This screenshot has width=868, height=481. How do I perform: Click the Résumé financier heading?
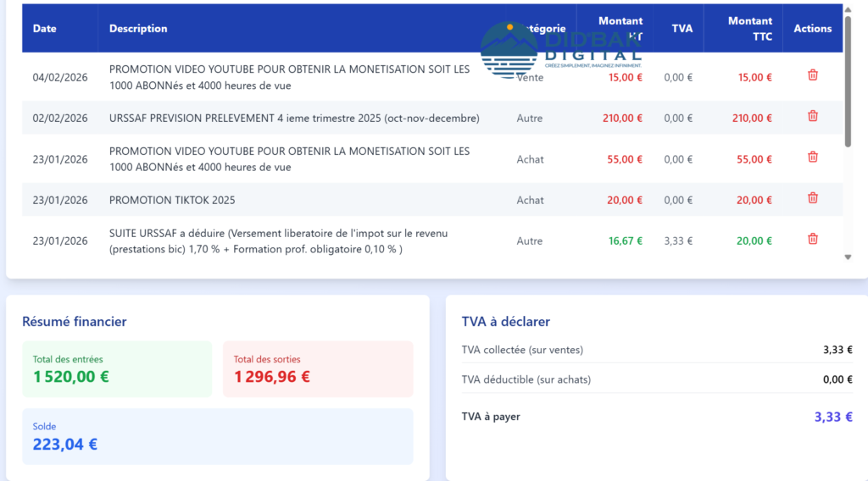tap(75, 321)
